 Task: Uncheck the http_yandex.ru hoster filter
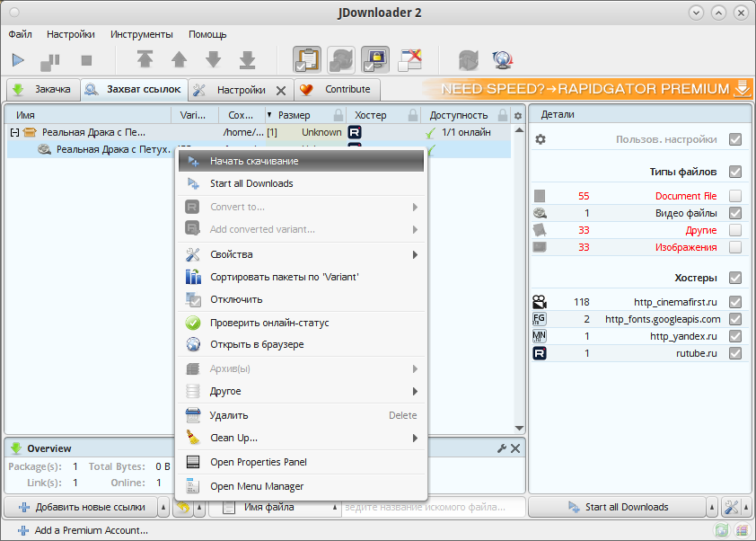[x=735, y=336]
